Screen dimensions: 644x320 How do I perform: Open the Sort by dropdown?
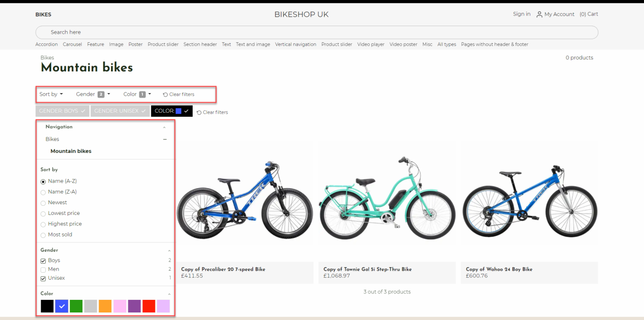[51, 95]
